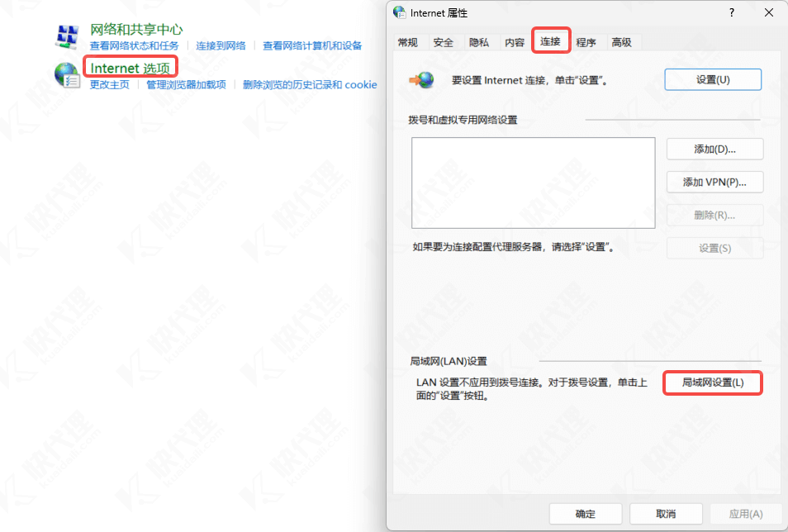
Task: Open the 高级 tab
Action: [x=622, y=41]
